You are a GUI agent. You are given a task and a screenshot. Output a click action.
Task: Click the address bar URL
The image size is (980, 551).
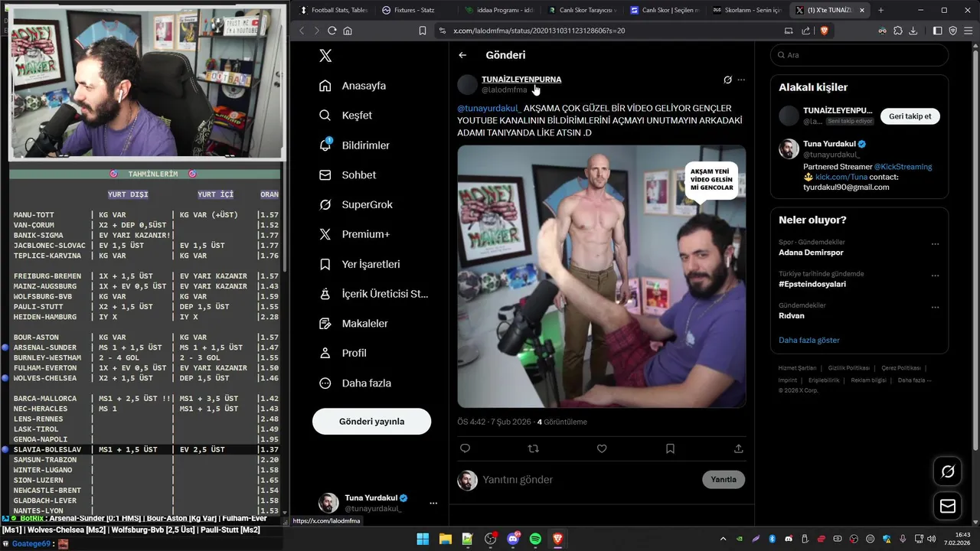[539, 31]
